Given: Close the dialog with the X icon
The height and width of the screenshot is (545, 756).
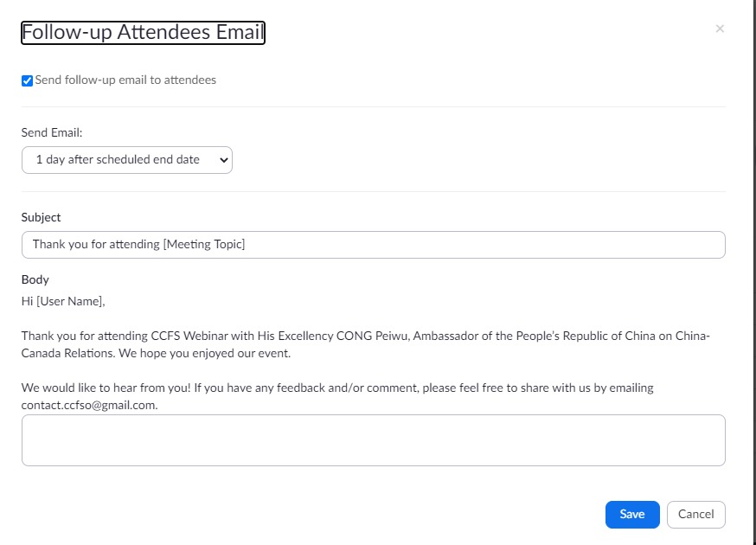Looking at the screenshot, I should [x=720, y=29].
